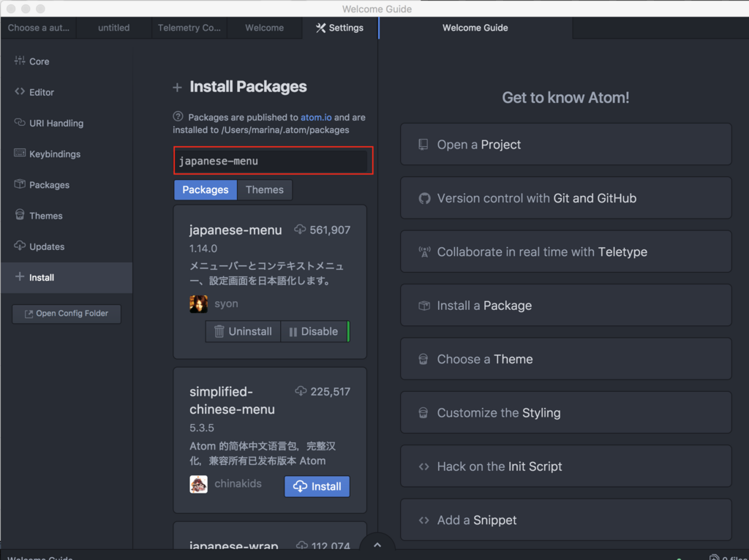The width and height of the screenshot is (749, 560).
Task: Open simplified-chinese-menu package title
Action: 232,401
